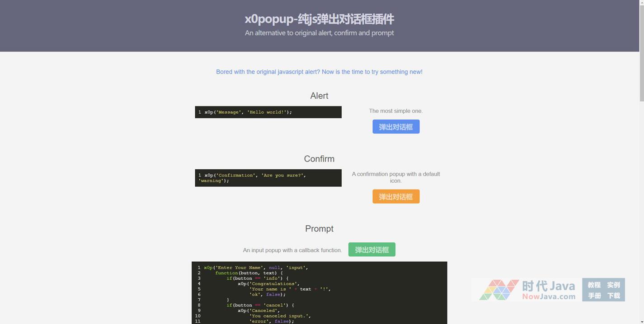
Task: Click the Confirm code snippet block
Action: coord(268,178)
